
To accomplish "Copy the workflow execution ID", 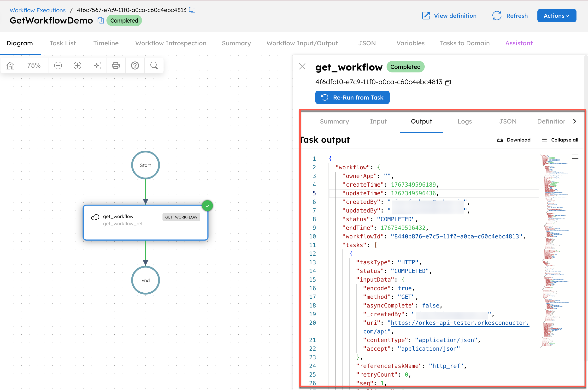I will (192, 10).
